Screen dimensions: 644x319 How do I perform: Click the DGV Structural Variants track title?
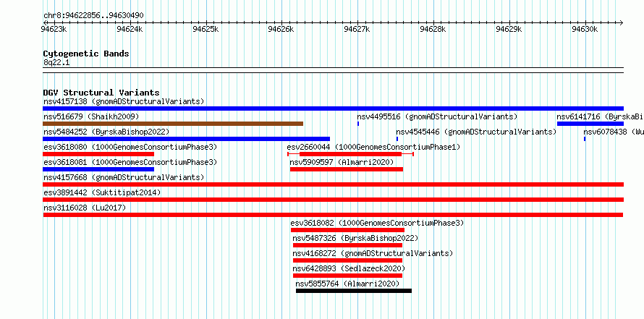[x=101, y=93]
